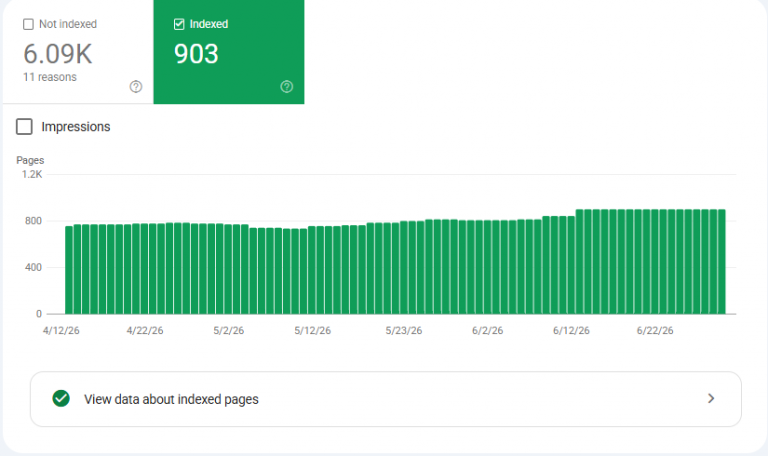Viewport: 768px width, 456px height.
Task: Click the last bar of the chart
Action: 721,262
